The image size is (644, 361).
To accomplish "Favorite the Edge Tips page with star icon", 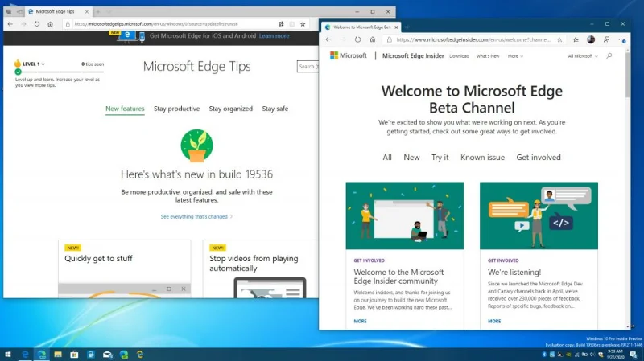I will [x=303, y=24].
